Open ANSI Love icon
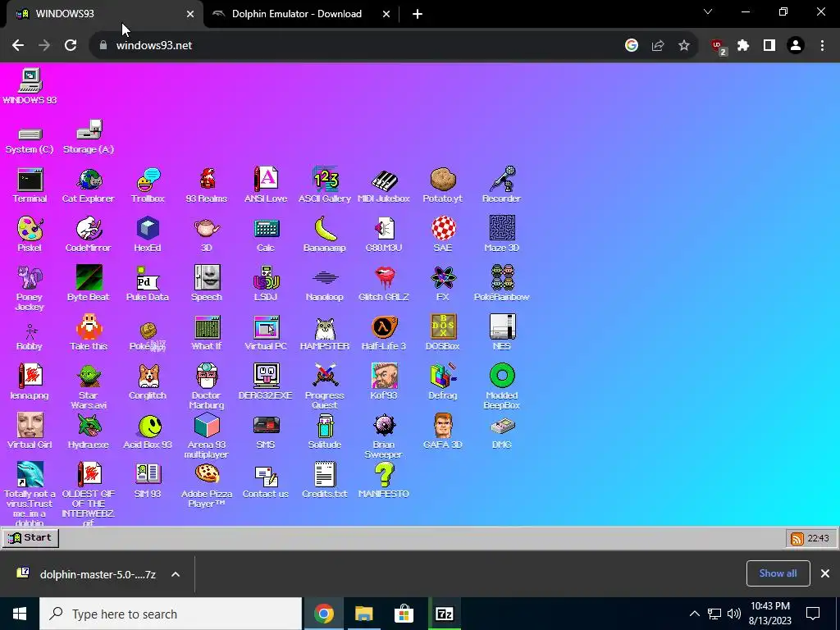 [x=266, y=185]
